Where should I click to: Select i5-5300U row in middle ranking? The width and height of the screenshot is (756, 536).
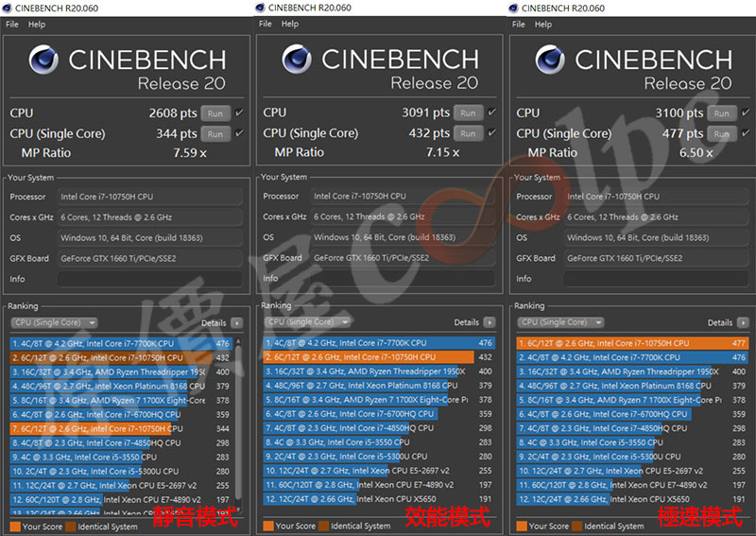pos(379,457)
